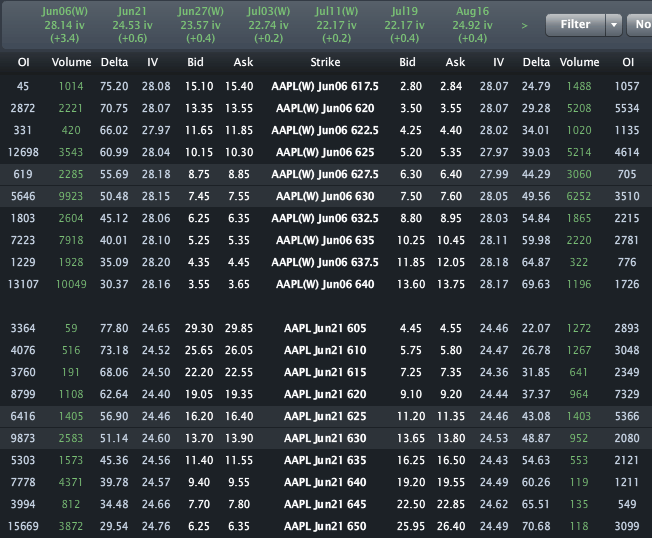Viewport: 652px width, 538px height.
Task: Select the AAPL Jun21 625 strike
Action: (325, 417)
